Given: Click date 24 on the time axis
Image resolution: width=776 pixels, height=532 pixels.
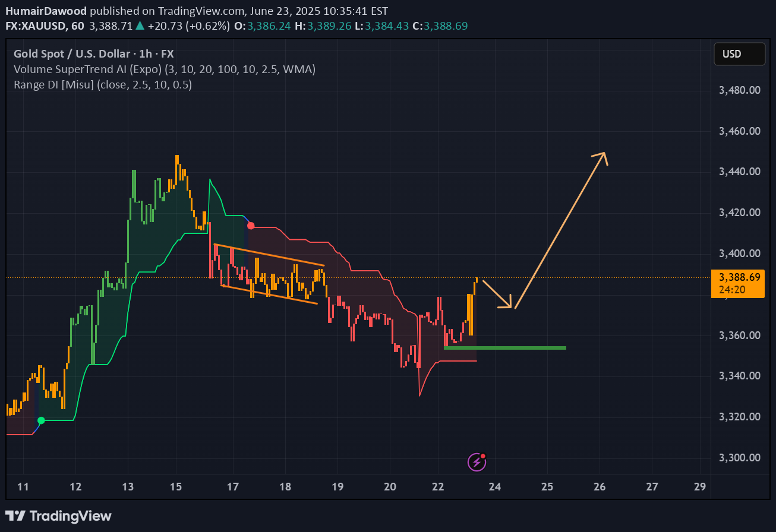Looking at the screenshot, I should (x=495, y=487).
